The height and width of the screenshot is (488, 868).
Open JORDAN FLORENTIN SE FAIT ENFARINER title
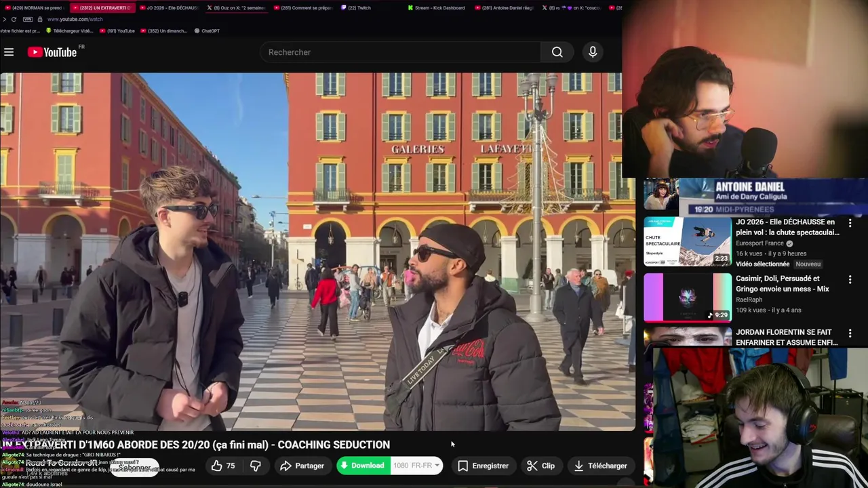click(x=787, y=338)
